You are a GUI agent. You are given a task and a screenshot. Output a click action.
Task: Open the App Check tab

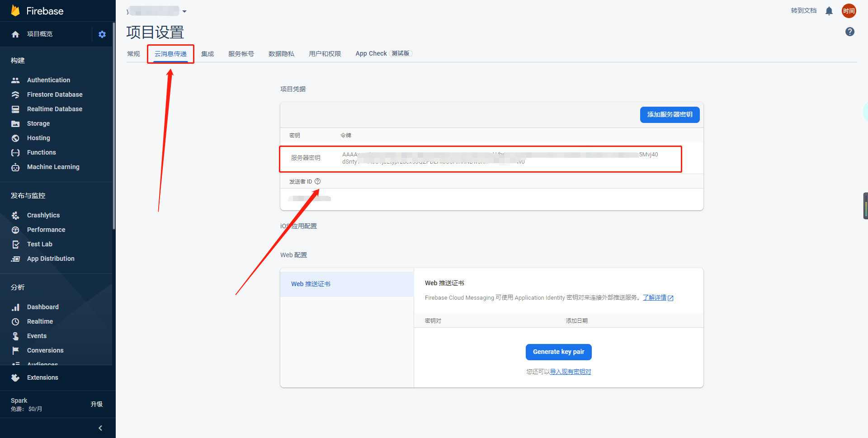tap(371, 53)
